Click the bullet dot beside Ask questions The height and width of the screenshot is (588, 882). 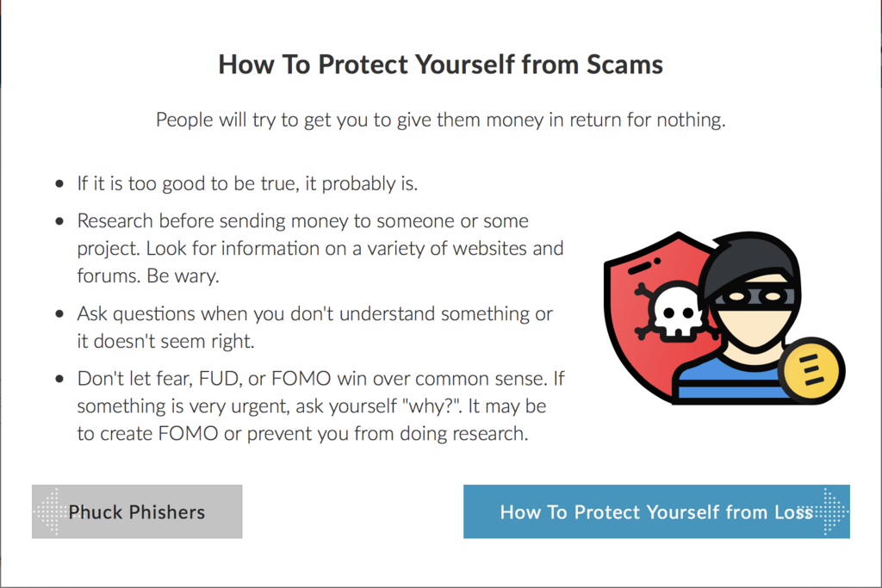[59, 314]
